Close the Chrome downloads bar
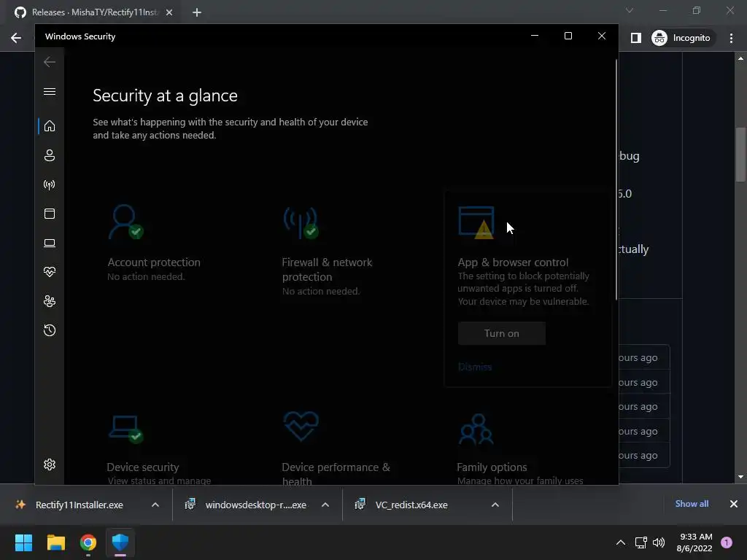 click(734, 504)
